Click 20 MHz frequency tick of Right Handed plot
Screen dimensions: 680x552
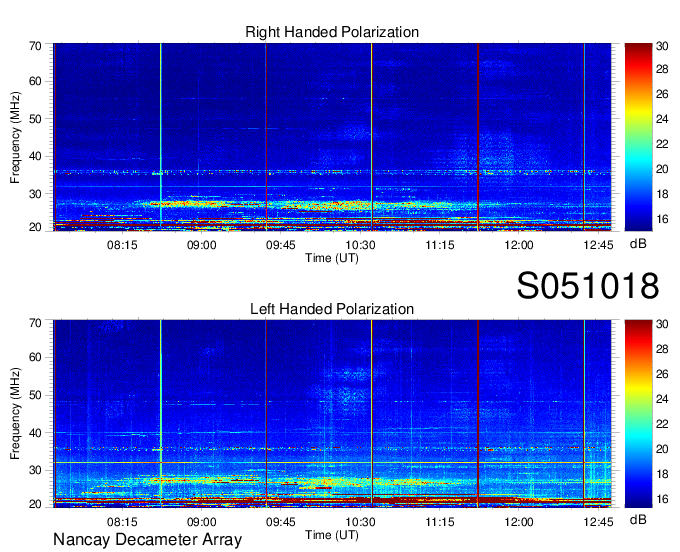[x=35, y=227]
